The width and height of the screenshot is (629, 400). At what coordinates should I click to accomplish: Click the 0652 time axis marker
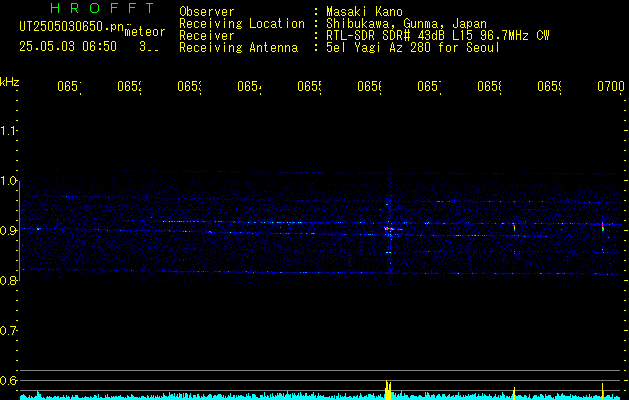(130, 86)
